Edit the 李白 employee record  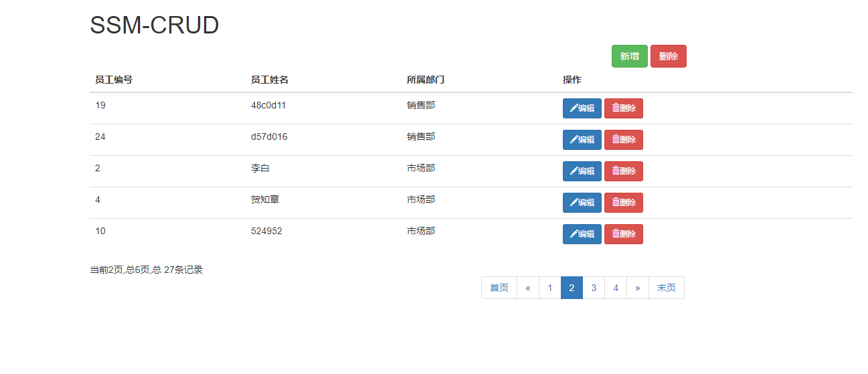[x=582, y=171]
